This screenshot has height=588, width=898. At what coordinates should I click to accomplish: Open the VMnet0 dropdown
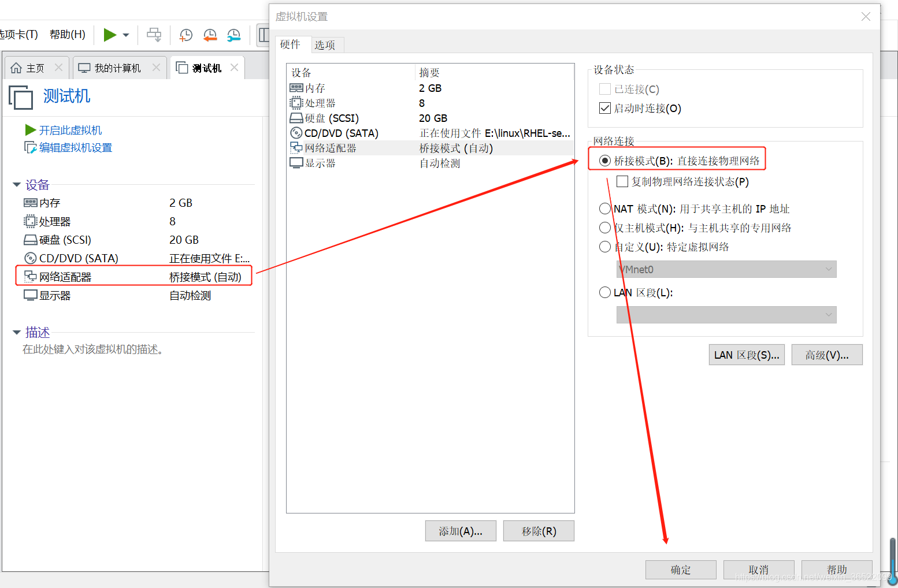726,269
